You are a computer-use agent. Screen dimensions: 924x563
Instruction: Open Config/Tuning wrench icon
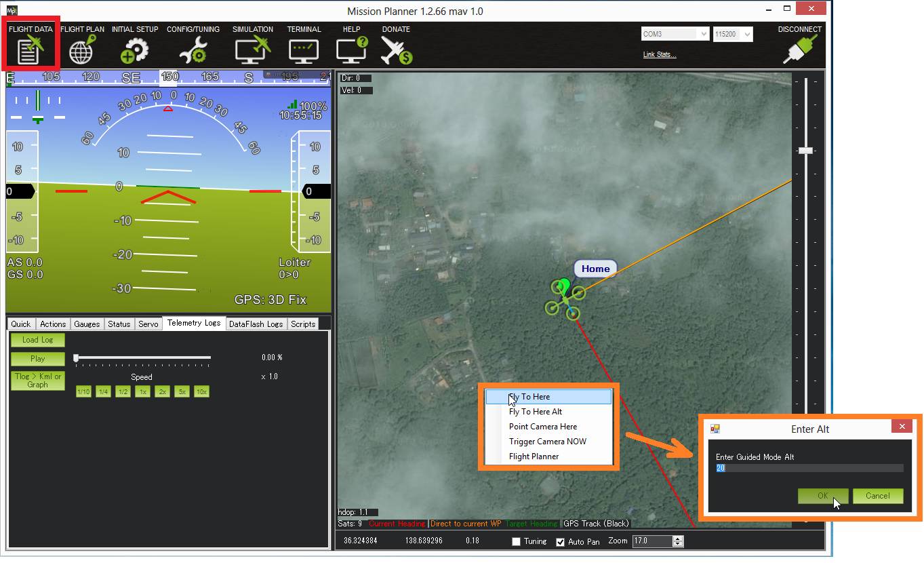coord(192,50)
